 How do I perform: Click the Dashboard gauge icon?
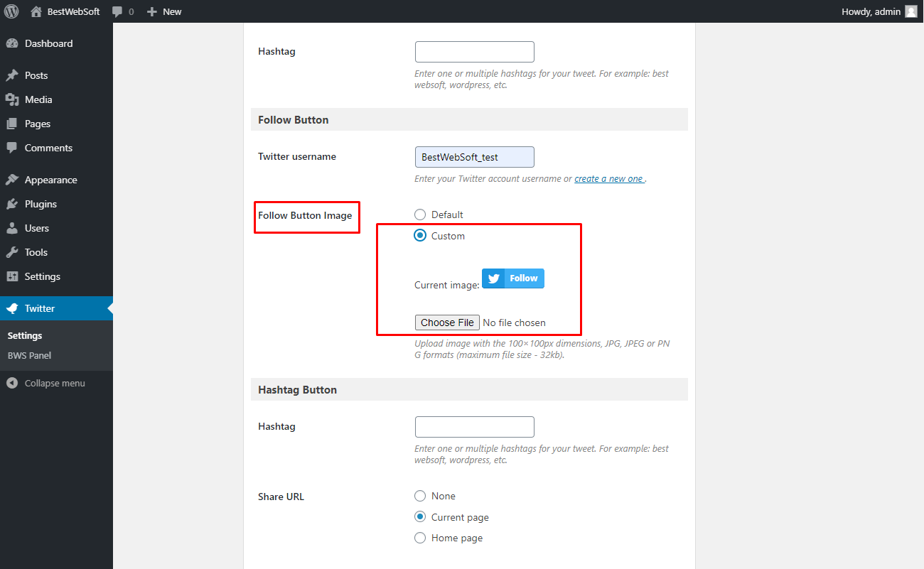(x=12, y=43)
